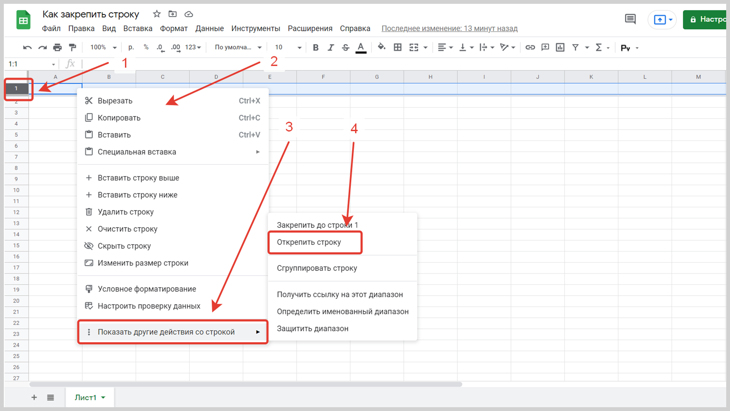
Task: Choose Вставить with Ctrl+V in context menu
Action: tap(173, 135)
